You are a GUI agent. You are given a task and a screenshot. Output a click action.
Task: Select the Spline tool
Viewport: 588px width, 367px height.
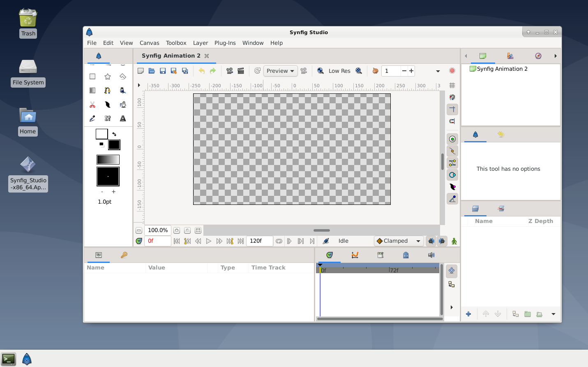(108, 91)
